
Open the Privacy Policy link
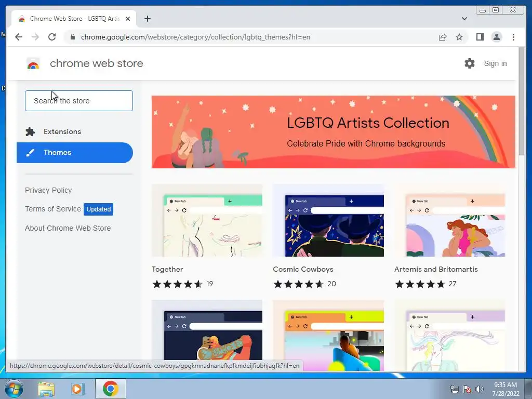tap(48, 190)
